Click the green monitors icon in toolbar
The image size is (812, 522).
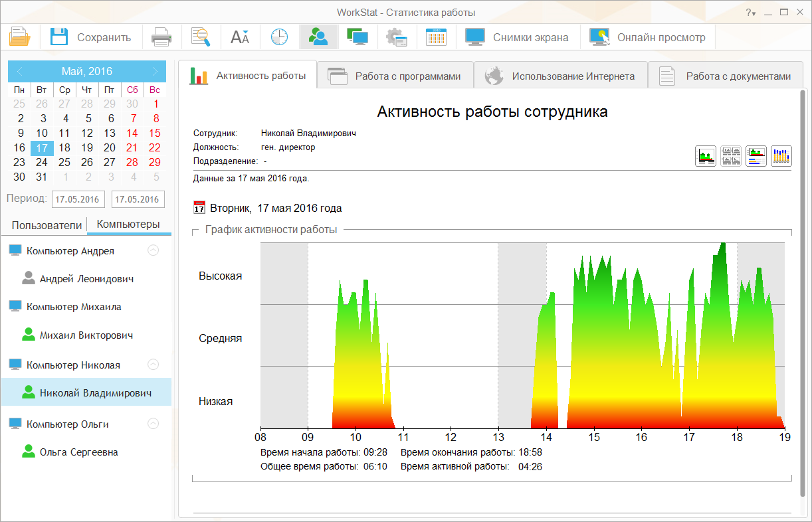[x=357, y=37]
